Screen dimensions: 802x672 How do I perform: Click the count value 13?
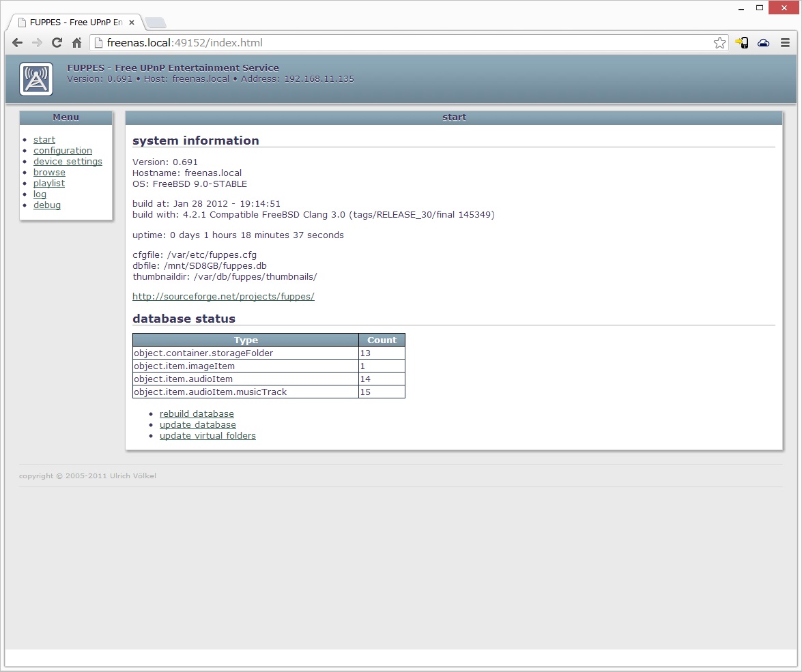(x=365, y=353)
